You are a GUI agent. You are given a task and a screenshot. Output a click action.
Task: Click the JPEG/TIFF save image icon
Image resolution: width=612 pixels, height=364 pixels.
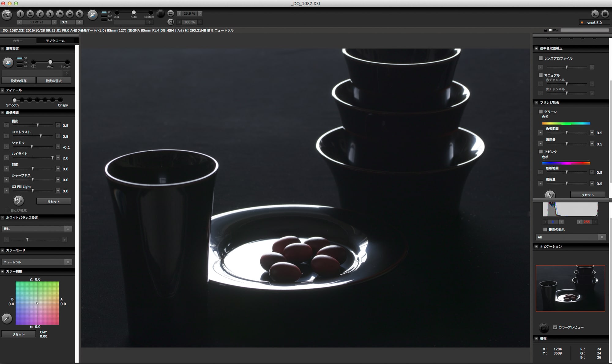coord(7,14)
